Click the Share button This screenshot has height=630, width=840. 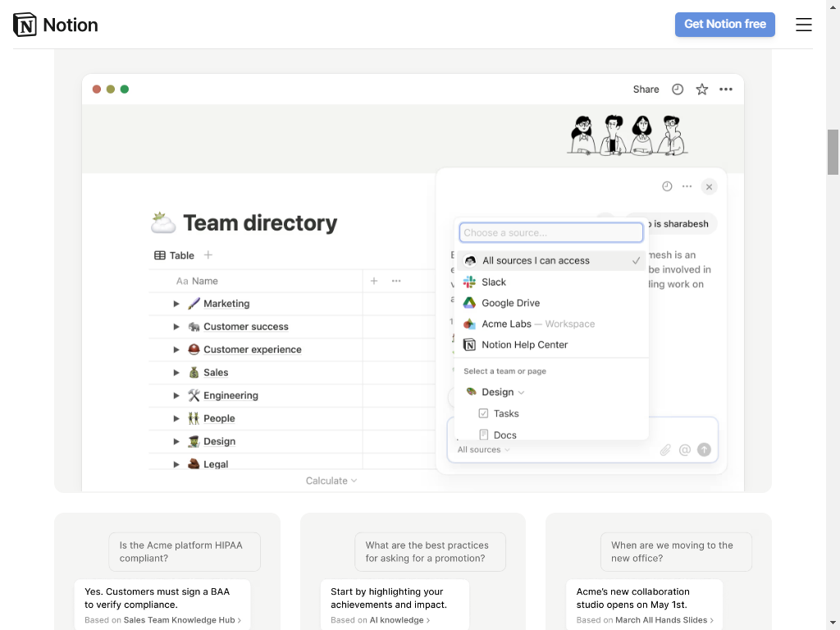pos(646,89)
